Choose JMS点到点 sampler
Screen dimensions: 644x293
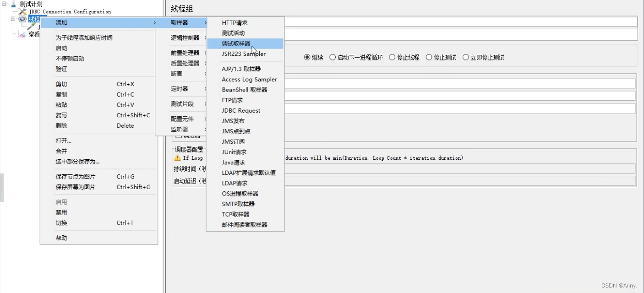245,131
